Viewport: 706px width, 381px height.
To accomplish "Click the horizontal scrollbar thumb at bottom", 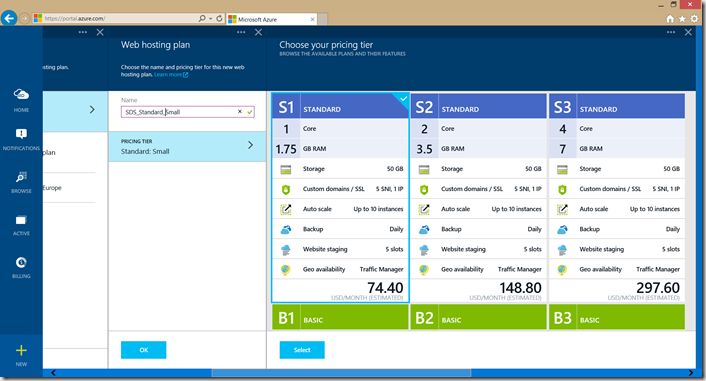I will pyautogui.click(x=342, y=373).
